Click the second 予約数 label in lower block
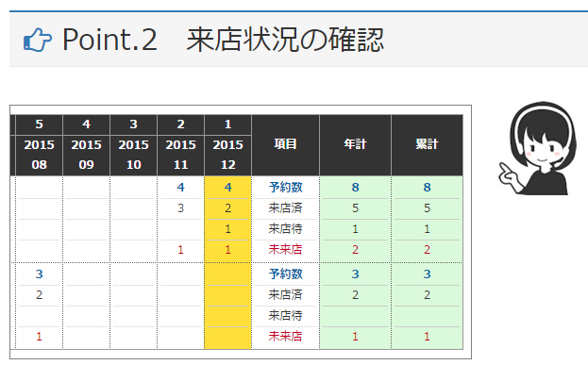 click(x=285, y=274)
